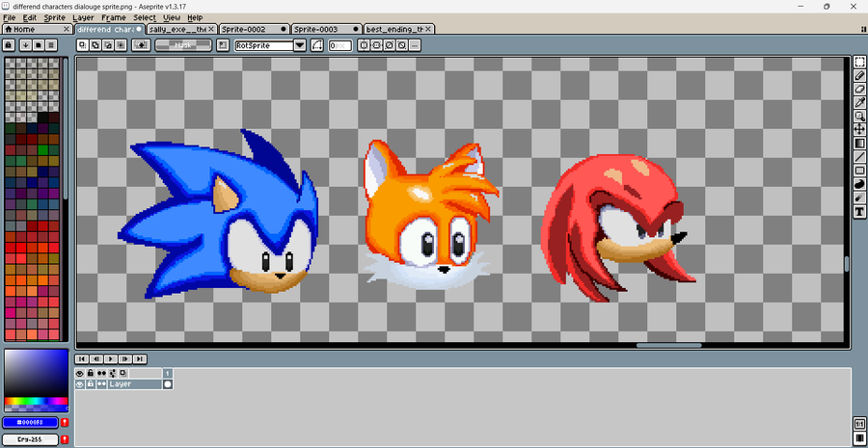
Task: Open the palette options menu icon
Action: pos(51,45)
